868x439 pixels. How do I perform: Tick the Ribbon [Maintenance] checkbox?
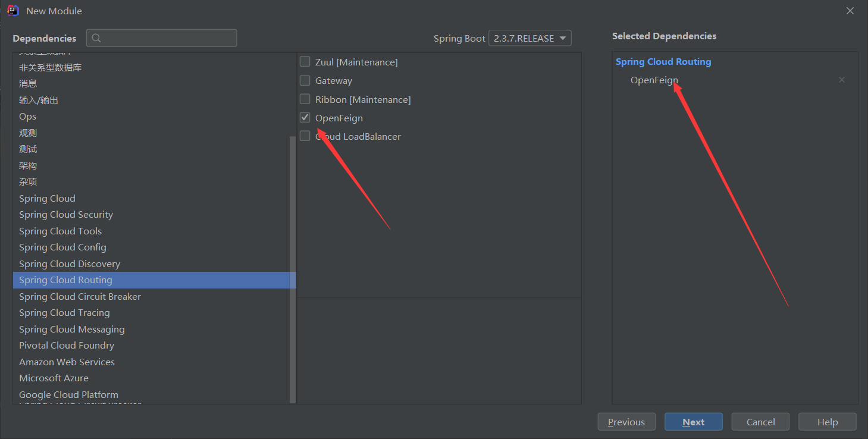(305, 99)
